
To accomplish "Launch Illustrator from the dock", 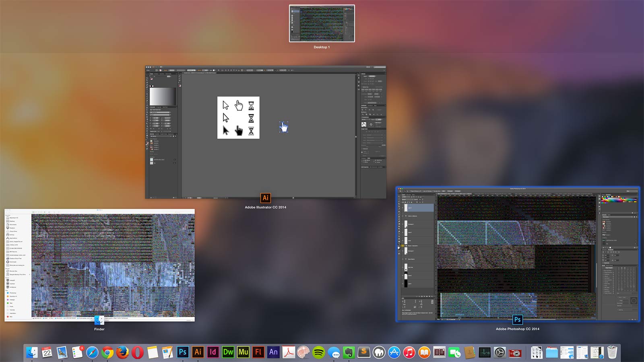I will coord(198,352).
